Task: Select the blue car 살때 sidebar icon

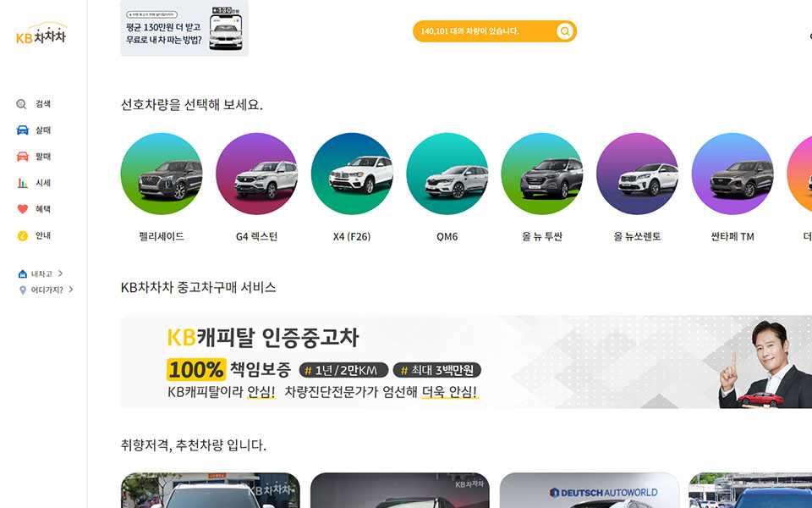Action: pos(22,130)
